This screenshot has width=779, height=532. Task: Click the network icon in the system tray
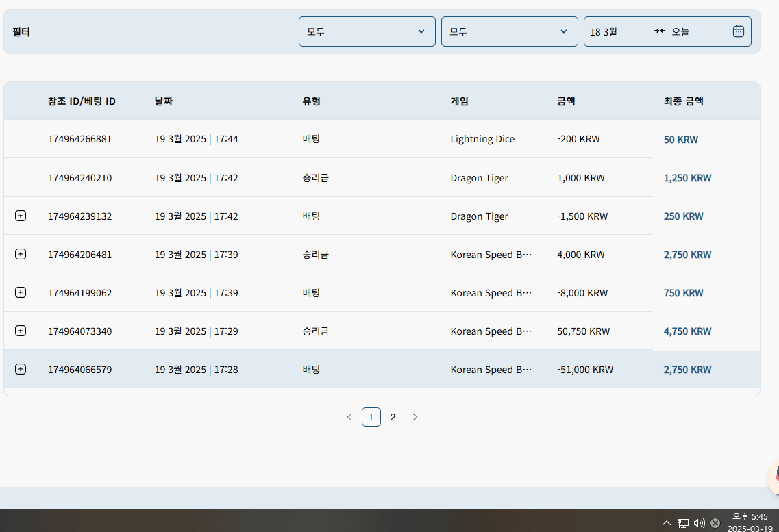pos(683,523)
